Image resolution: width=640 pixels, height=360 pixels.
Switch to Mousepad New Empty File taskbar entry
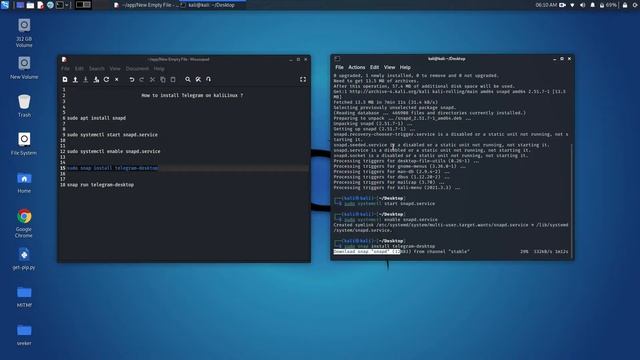pyautogui.click(x=146, y=5)
